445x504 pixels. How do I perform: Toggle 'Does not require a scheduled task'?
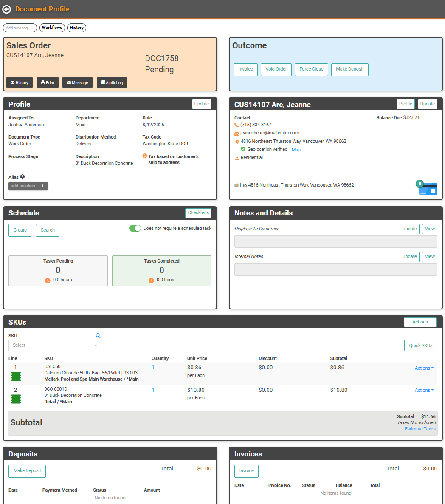[135, 228]
